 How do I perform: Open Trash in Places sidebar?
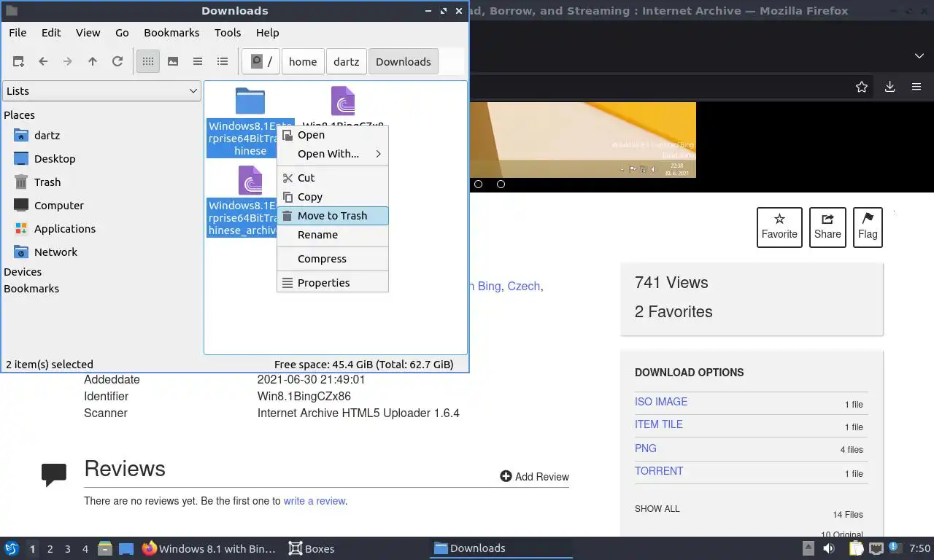coord(47,182)
